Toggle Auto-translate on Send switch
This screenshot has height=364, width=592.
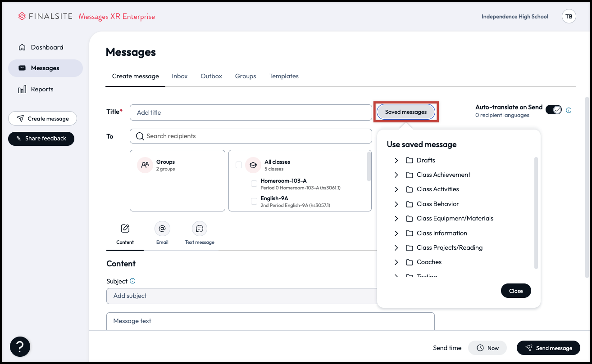click(553, 110)
